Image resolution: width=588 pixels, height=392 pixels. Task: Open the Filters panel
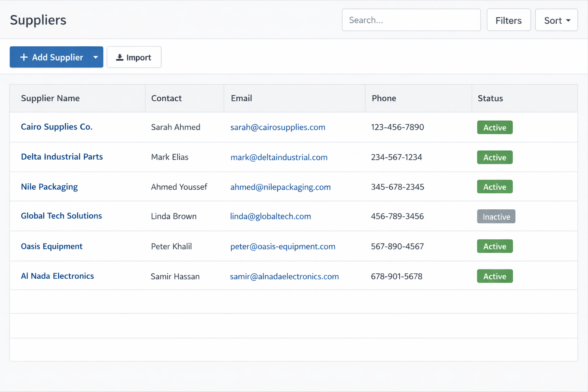pos(508,20)
